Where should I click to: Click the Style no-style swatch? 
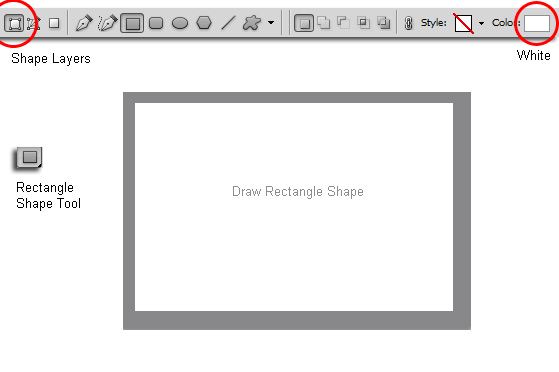tap(463, 23)
